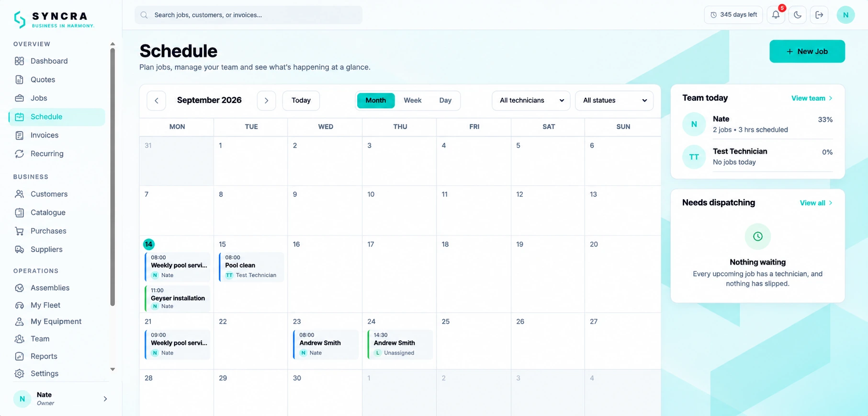868x416 pixels.
Task: Select day 30 cell in calendar
Action: [325, 393]
